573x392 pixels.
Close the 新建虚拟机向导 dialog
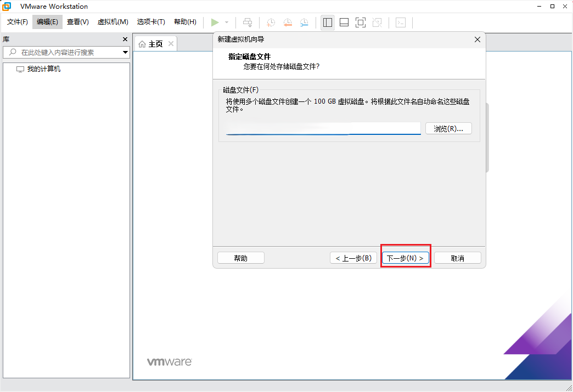477,39
